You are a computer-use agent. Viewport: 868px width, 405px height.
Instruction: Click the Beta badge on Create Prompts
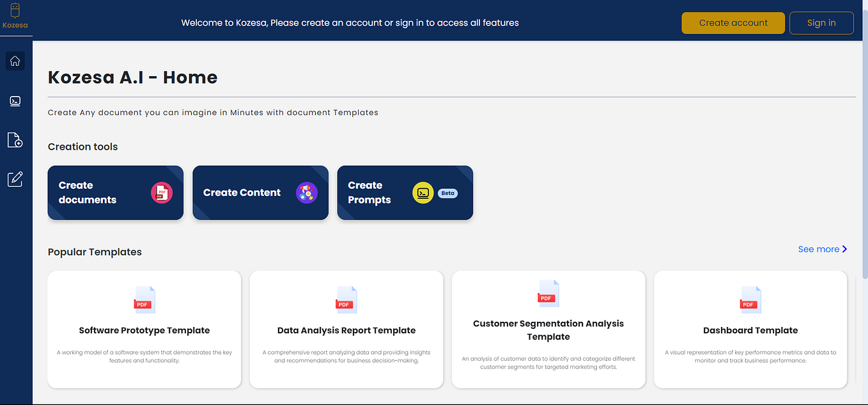447,193
